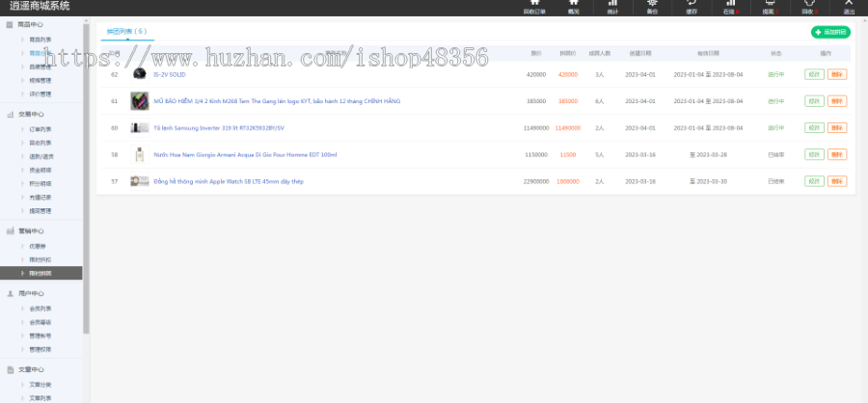
Task: Click the green edit button for row 57
Action: (814, 181)
